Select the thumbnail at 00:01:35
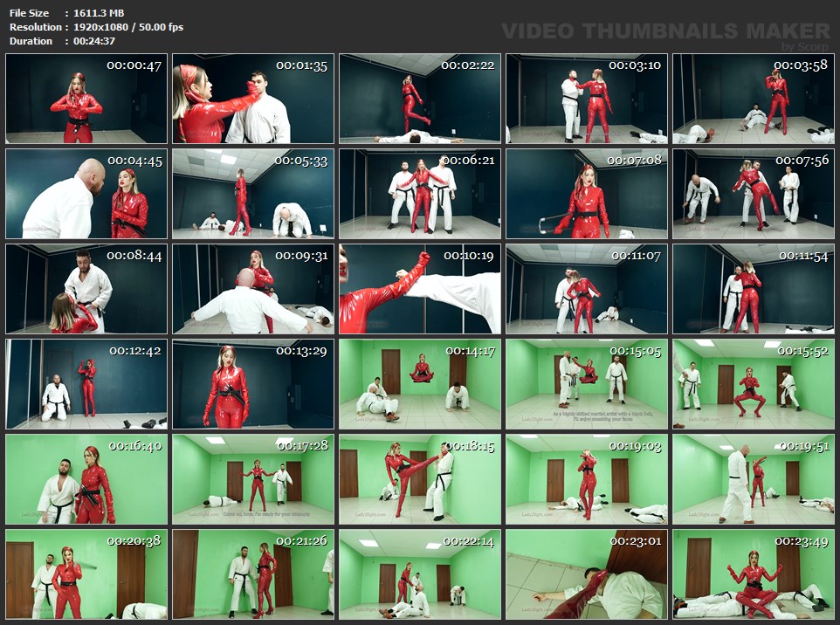This screenshot has height=625, width=840. click(x=252, y=99)
